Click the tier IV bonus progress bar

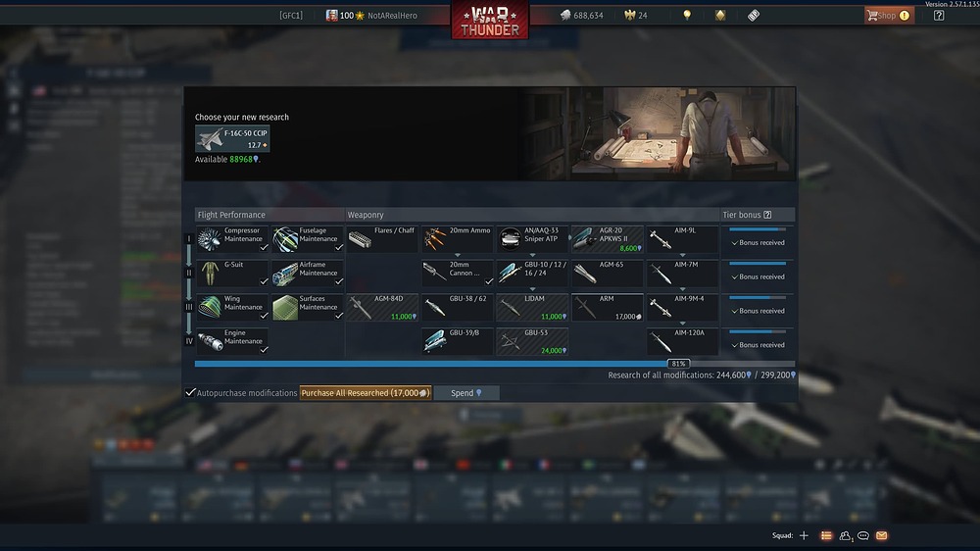click(x=758, y=332)
